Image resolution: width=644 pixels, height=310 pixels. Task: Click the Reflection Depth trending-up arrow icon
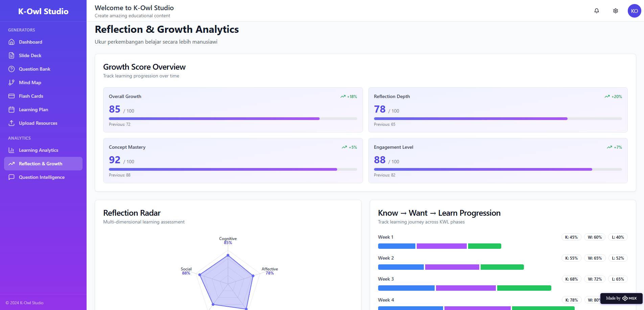point(607,97)
